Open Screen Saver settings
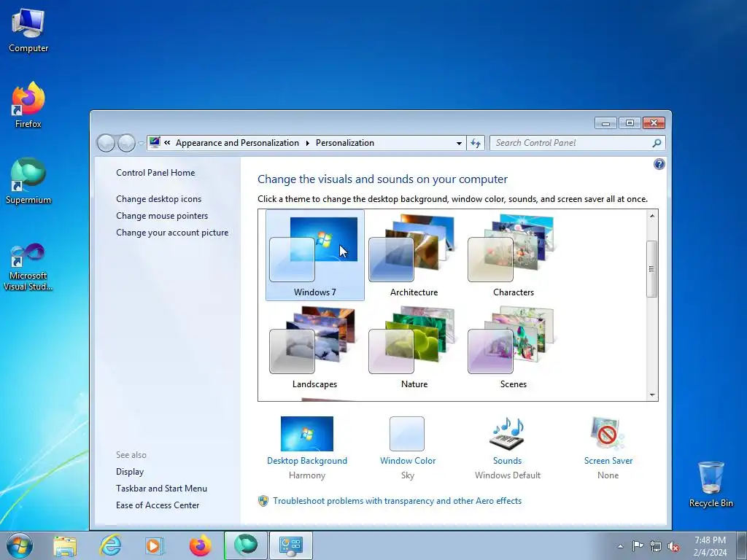Image resolution: width=747 pixels, height=560 pixels. [608, 448]
